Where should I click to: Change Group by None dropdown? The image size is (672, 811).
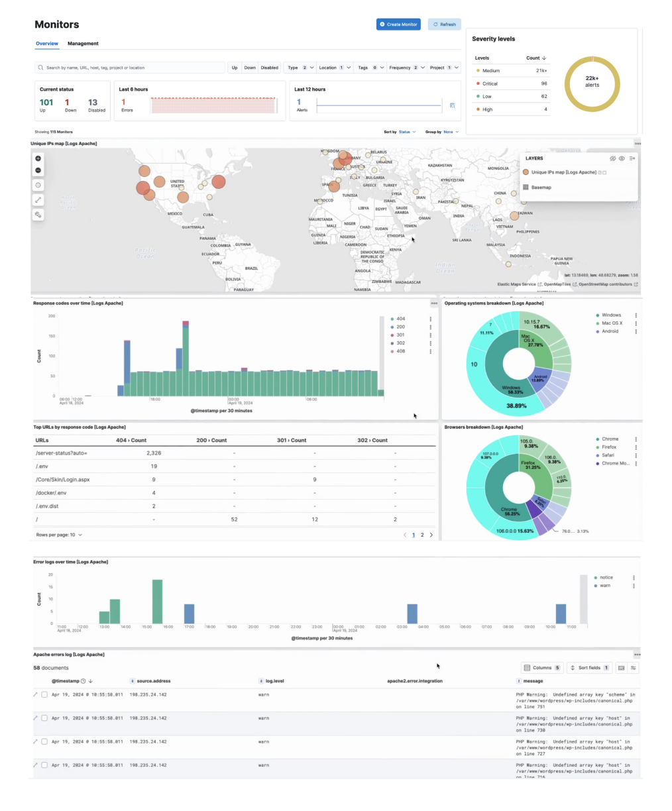click(x=451, y=132)
